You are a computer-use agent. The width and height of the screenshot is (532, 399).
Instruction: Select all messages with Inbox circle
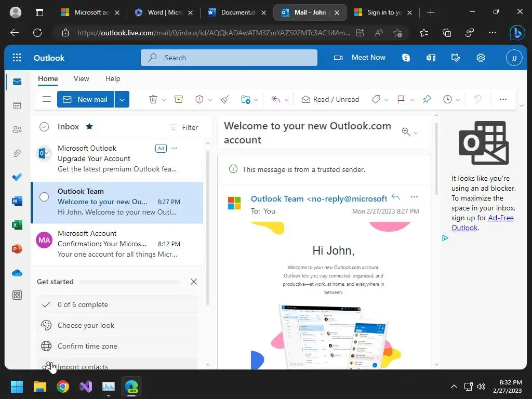pyautogui.click(x=44, y=127)
